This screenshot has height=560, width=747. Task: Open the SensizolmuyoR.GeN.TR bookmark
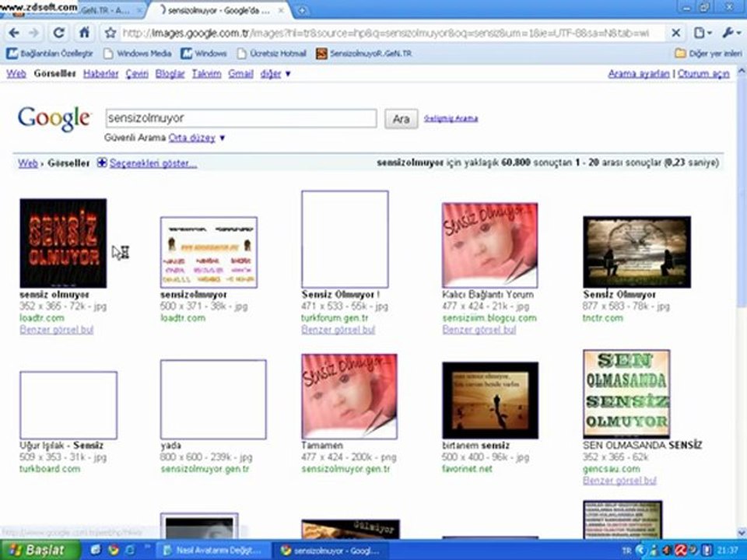(364, 54)
